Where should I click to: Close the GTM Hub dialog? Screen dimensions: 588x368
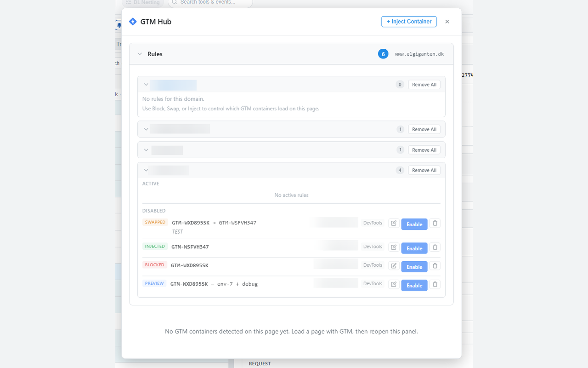pos(447,22)
